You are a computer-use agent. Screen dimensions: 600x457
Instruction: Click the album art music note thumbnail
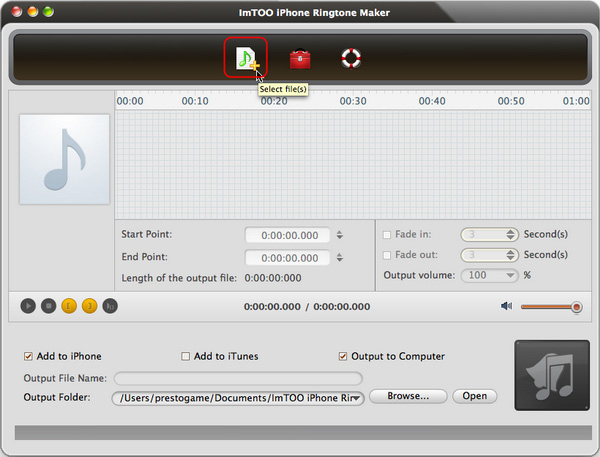pyautogui.click(x=64, y=159)
